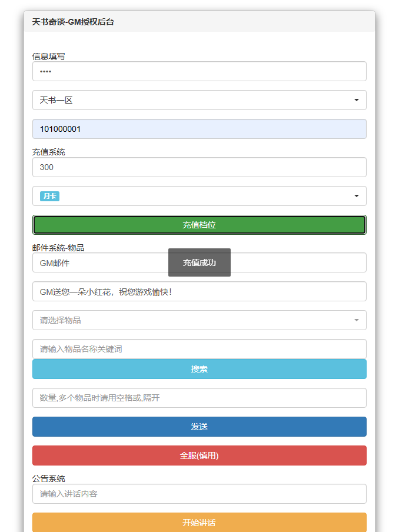Click the red 全服(慎用) button

click(199, 455)
